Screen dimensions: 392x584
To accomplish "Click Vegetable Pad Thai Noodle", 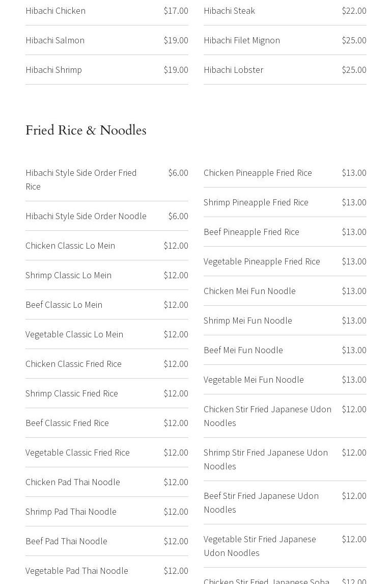I will [x=77, y=571].
